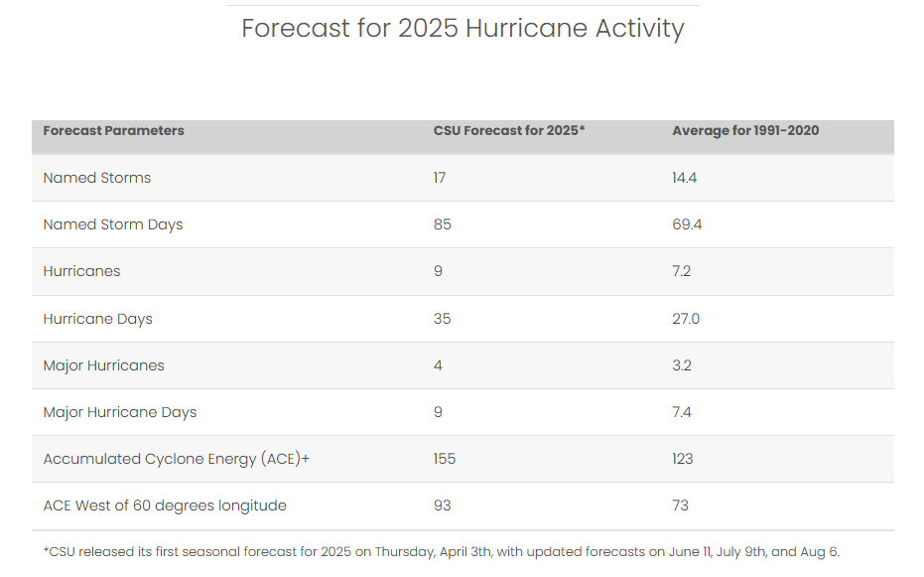Click the "Hurricane Days" row label

(x=97, y=319)
